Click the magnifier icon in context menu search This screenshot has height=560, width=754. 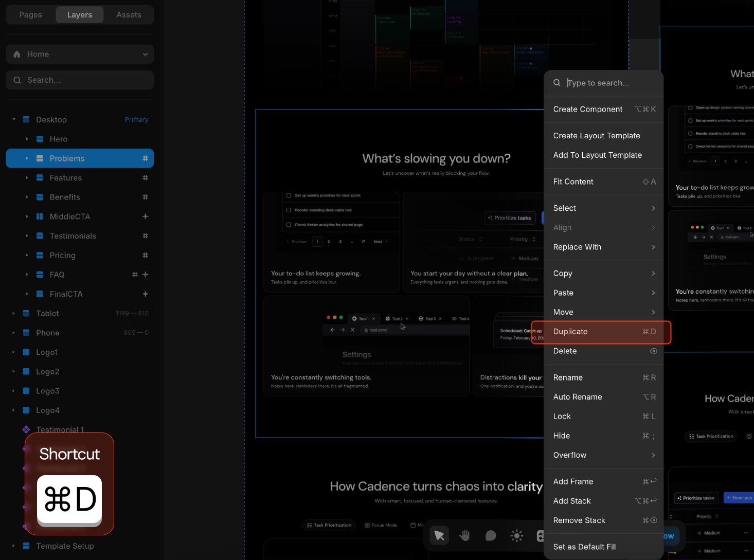click(x=557, y=83)
